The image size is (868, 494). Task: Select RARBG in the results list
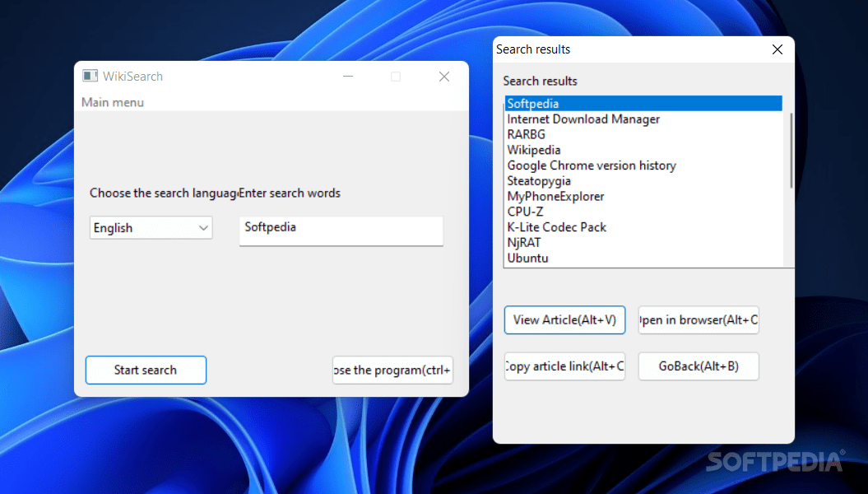[x=643, y=134]
